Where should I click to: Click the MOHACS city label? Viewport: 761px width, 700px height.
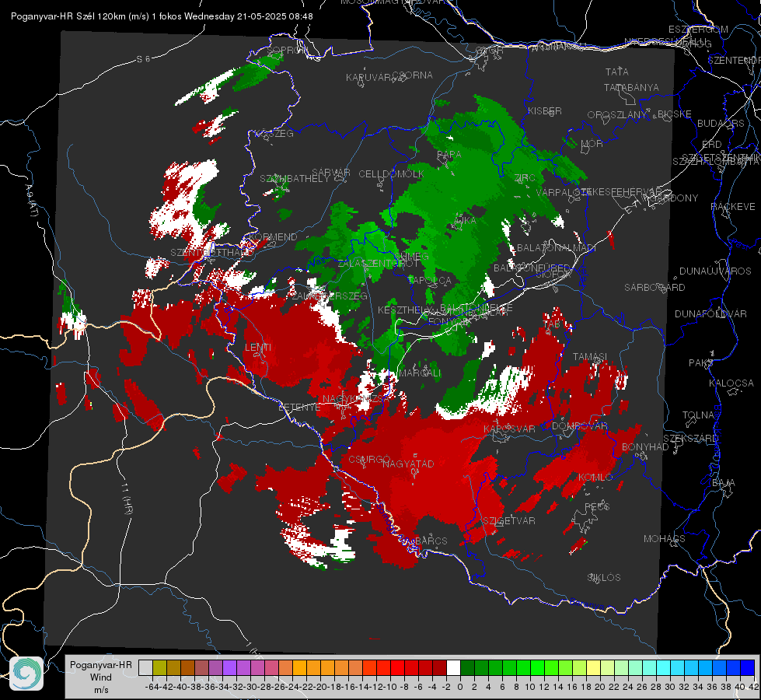[665, 539]
